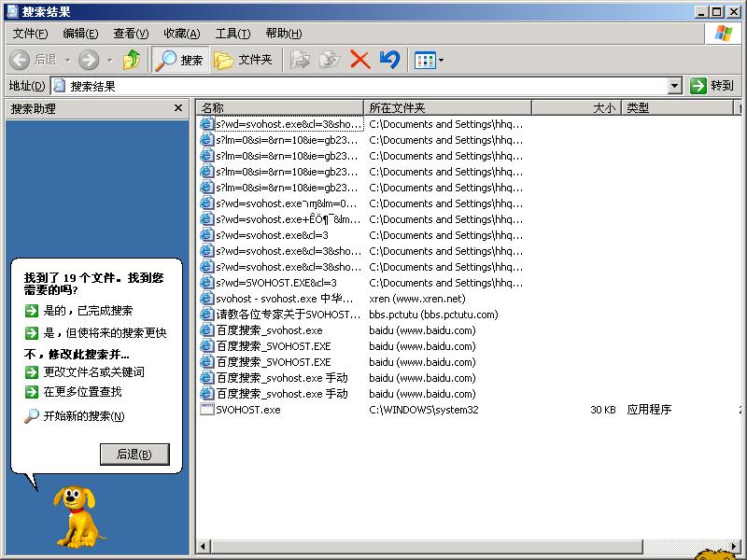Click 是，但使将来的搜索更快 link

pyautogui.click(x=105, y=332)
